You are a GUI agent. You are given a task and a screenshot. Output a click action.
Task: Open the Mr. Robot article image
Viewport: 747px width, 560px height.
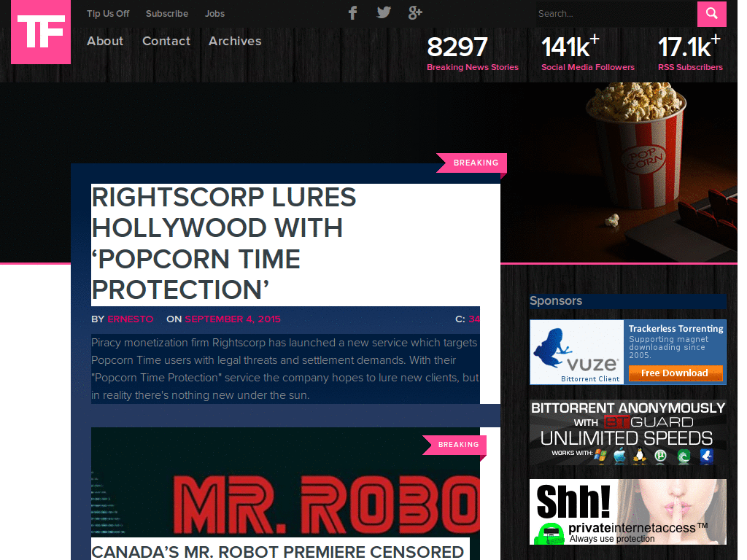[x=285, y=482]
